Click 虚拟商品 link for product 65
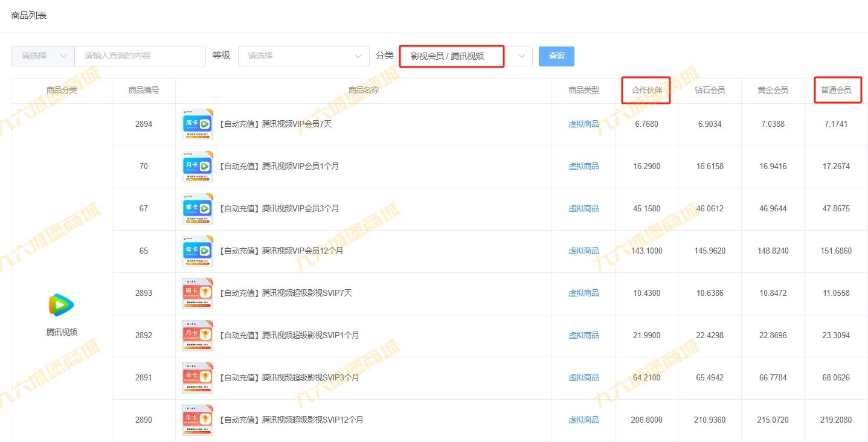868x442 pixels. coord(583,251)
